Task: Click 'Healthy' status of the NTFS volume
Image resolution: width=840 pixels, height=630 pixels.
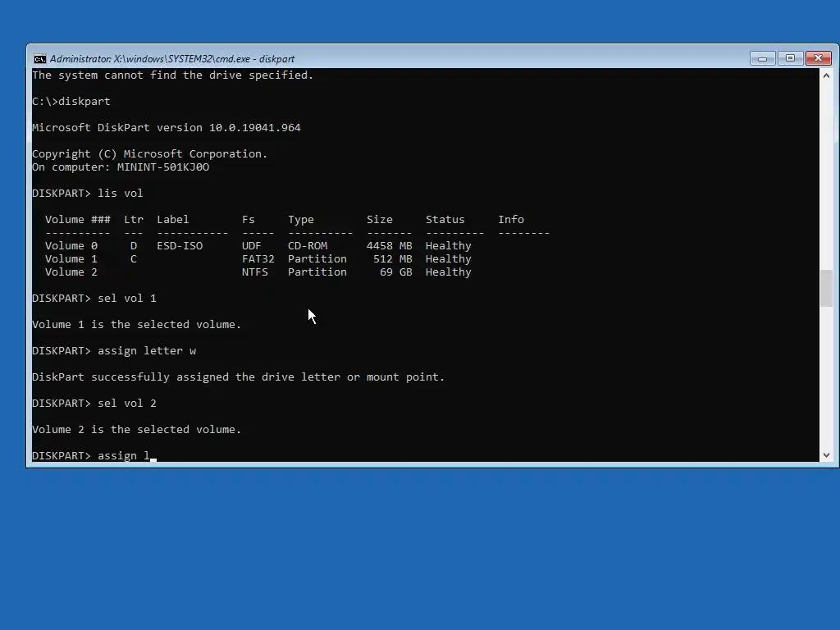Action: 449,272
